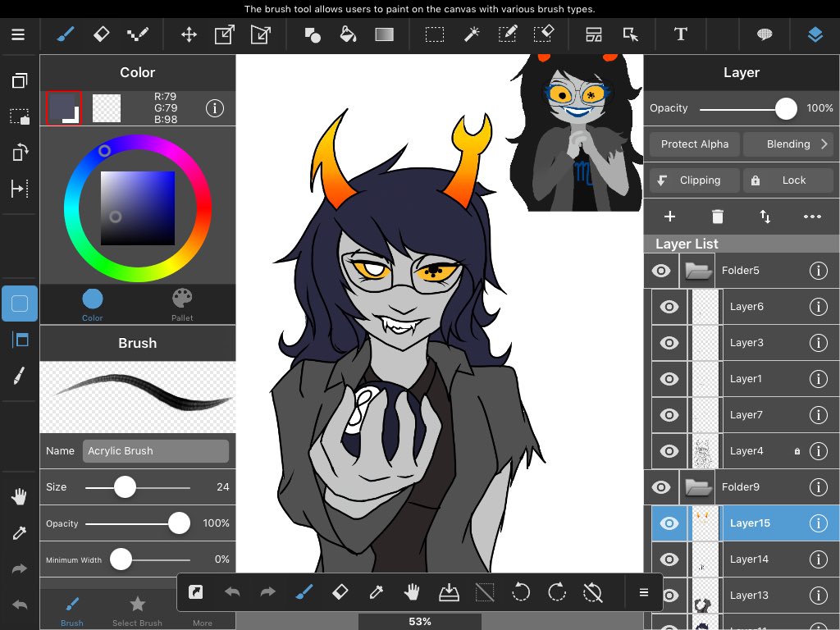Switch to the Pallet tab

click(x=182, y=305)
